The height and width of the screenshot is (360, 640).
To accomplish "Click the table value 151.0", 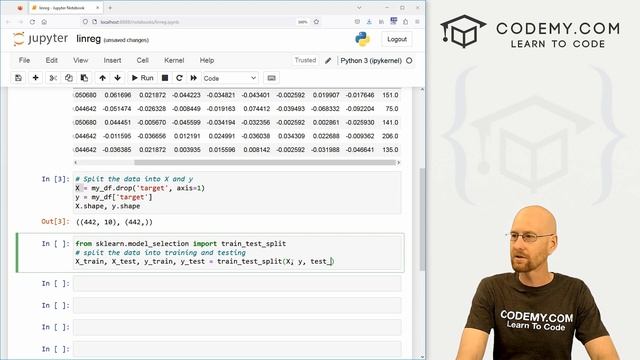I will click(390, 95).
